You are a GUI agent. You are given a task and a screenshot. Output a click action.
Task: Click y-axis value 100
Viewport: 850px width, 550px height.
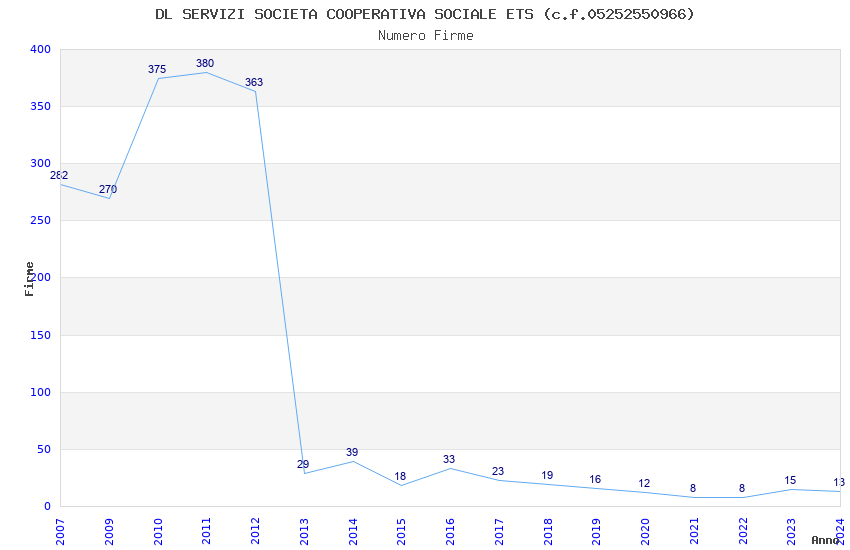(40, 392)
